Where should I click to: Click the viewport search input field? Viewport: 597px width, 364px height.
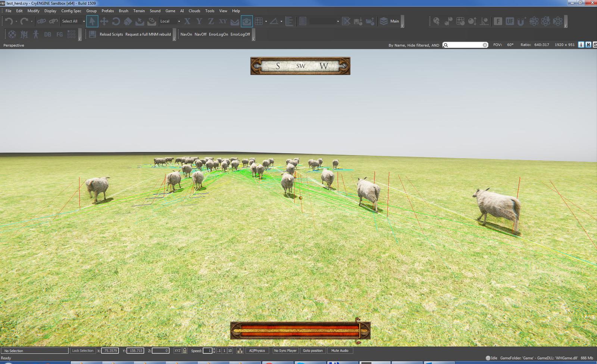click(465, 45)
